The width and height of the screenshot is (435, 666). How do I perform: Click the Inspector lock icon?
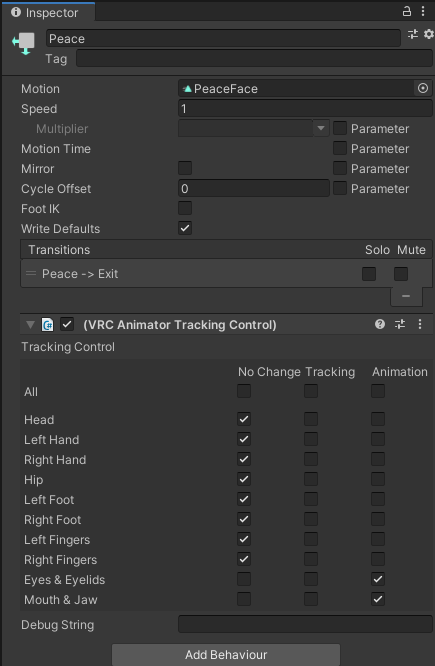pyautogui.click(x=407, y=11)
